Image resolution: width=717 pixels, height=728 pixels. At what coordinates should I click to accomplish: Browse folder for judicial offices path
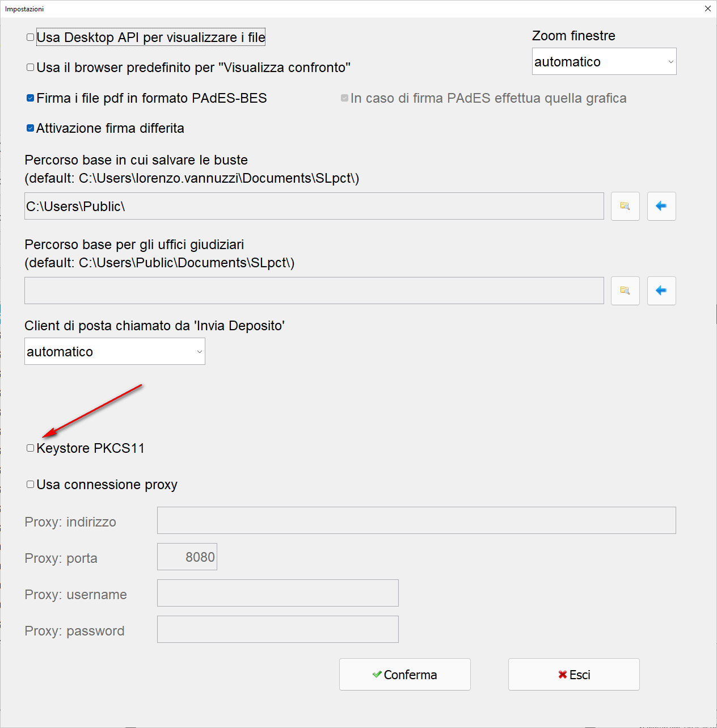pyautogui.click(x=625, y=291)
